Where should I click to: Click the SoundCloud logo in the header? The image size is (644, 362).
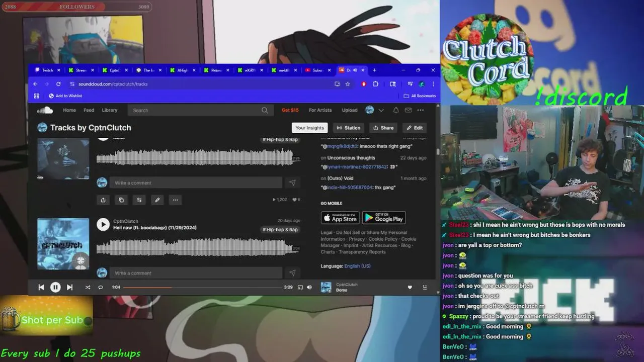click(45, 110)
